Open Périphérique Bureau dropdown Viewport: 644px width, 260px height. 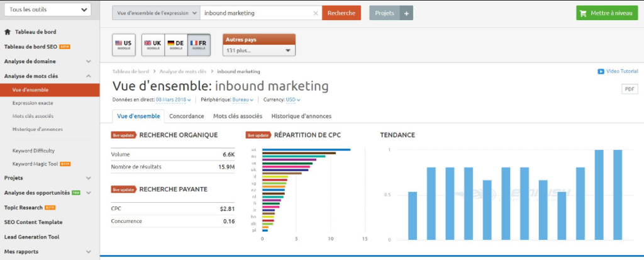[243, 99]
